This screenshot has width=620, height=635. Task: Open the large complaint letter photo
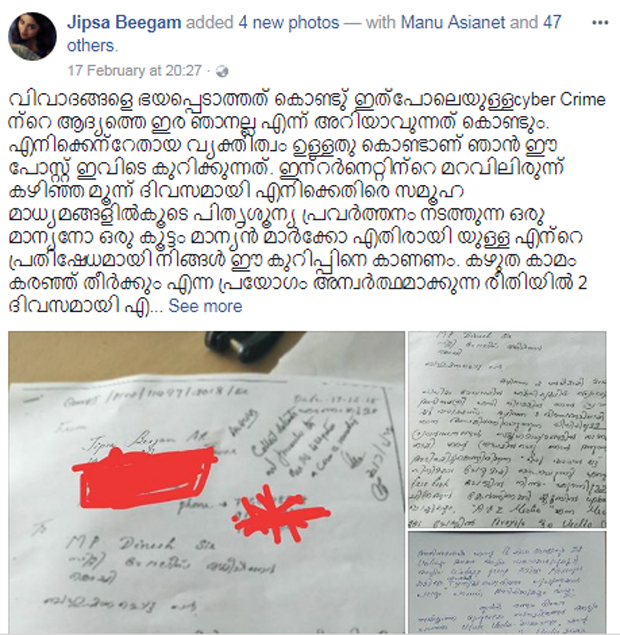[x=206, y=483]
